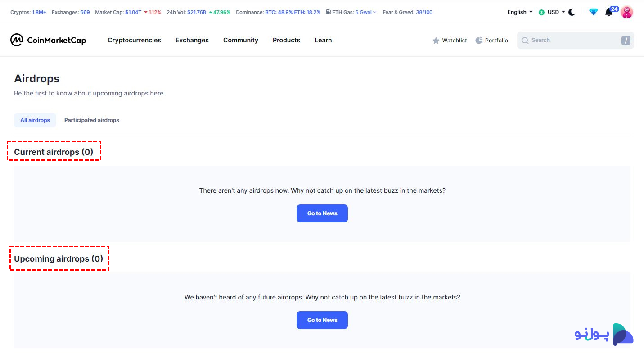Open the Learn menu
Screen dimensions: 644x353
click(323, 40)
